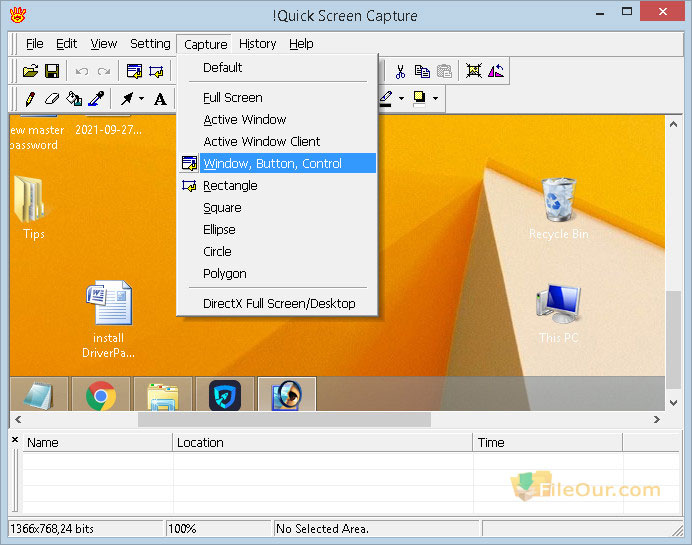Click the yellow fill color swatch

click(419, 98)
